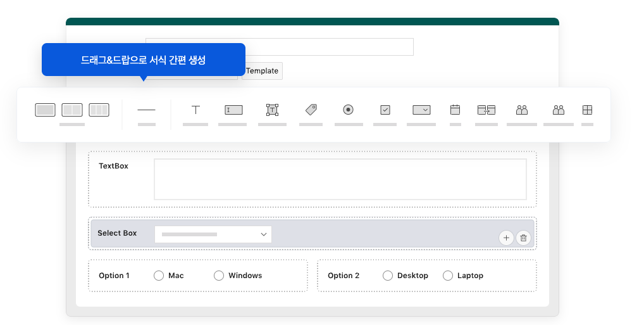Pick the dropdown select component tool

pos(421,110)
